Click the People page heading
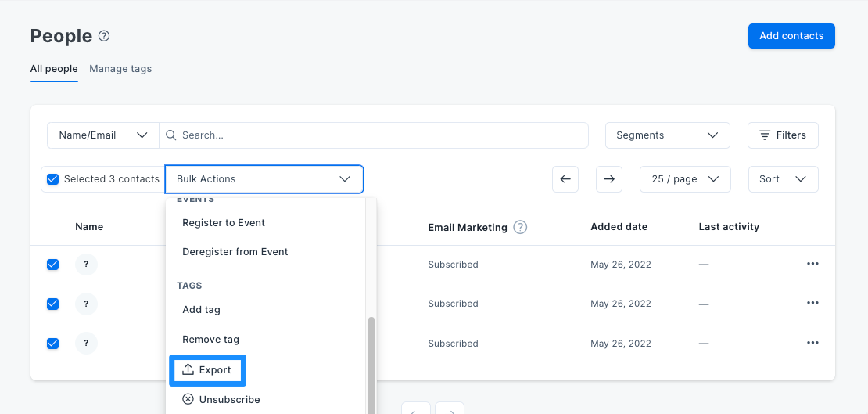This screenshot has height=414, width=868. [62, 36]
